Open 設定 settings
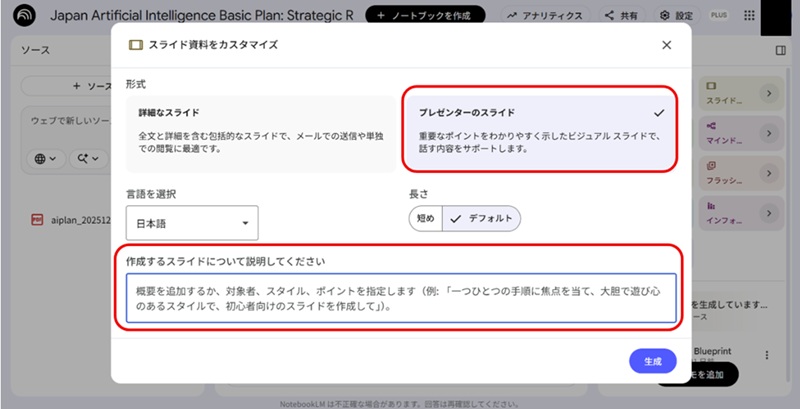This screenshot has width=800, height=409. 677,16
